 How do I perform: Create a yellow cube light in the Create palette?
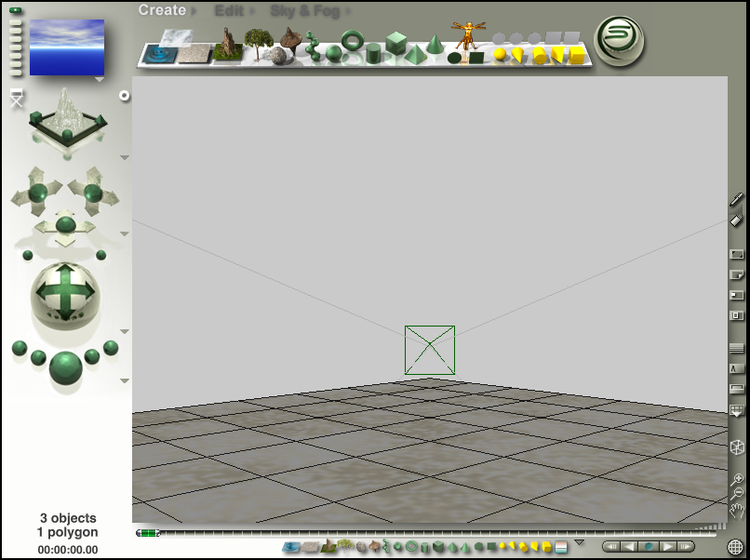(x=577, y=55)
